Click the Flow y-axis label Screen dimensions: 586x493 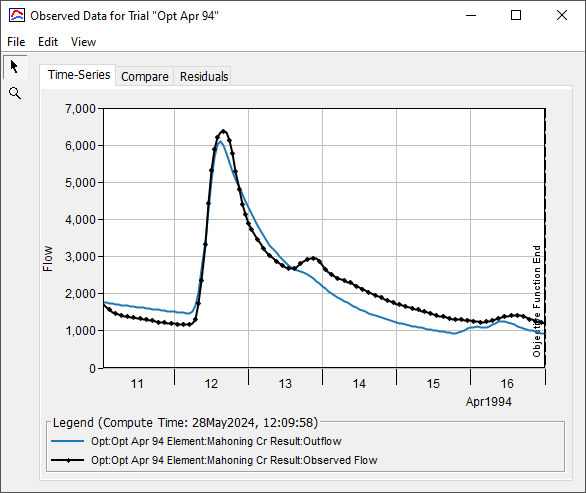tap(47, 258)
